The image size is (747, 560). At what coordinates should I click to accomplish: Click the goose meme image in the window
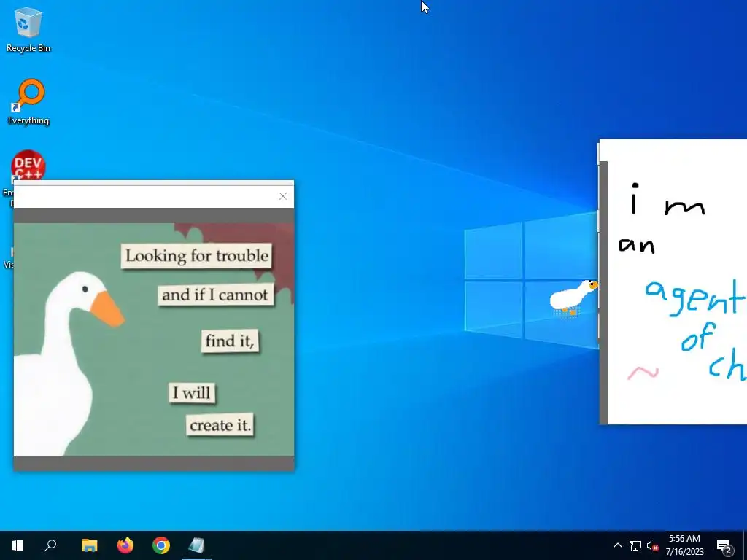point(154,339)
